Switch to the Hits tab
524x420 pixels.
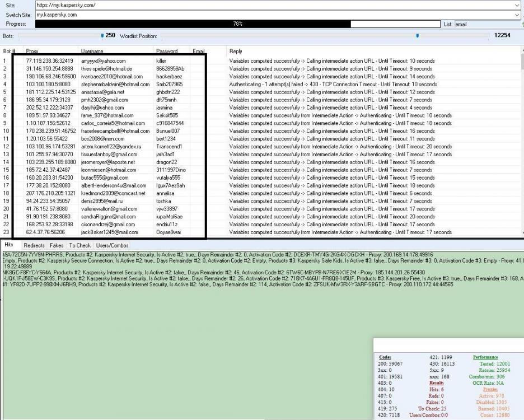tap(10, 245)
